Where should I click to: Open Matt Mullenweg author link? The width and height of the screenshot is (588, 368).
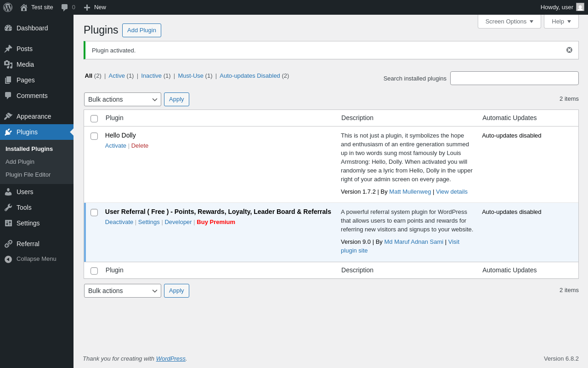(410, 192)
